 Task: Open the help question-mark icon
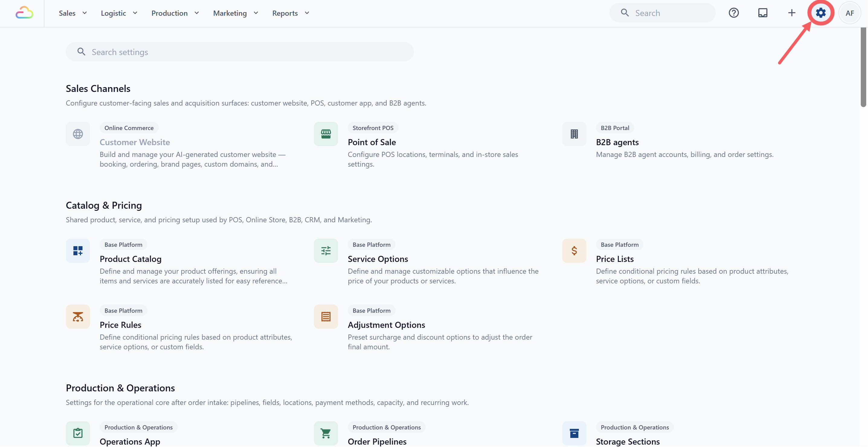(x=734, y=13)
